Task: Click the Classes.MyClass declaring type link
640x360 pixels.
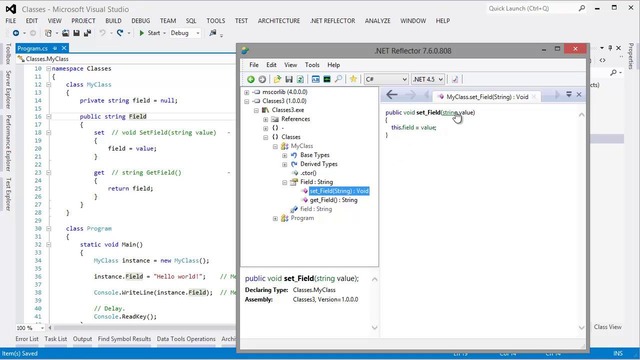Action: click(x=314, y=290)
